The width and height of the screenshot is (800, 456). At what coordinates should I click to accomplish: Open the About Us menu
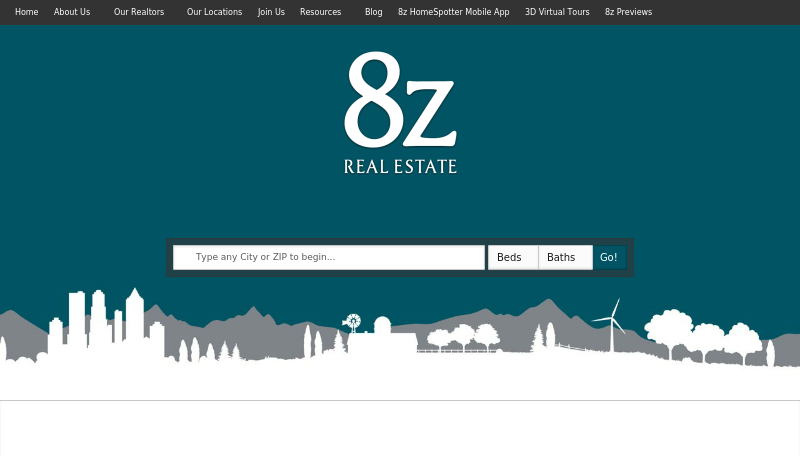coord(72,12)
